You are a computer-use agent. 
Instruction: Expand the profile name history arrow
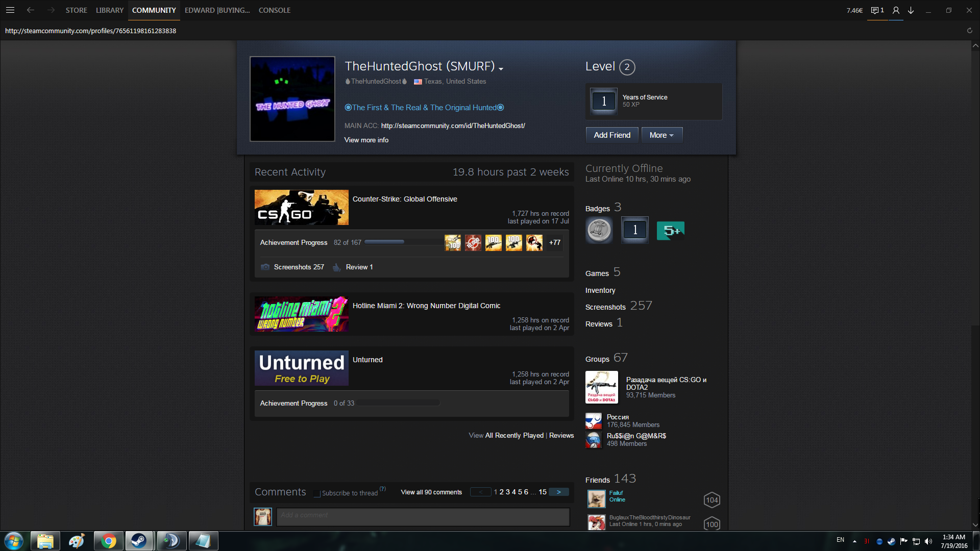point(501,69)
